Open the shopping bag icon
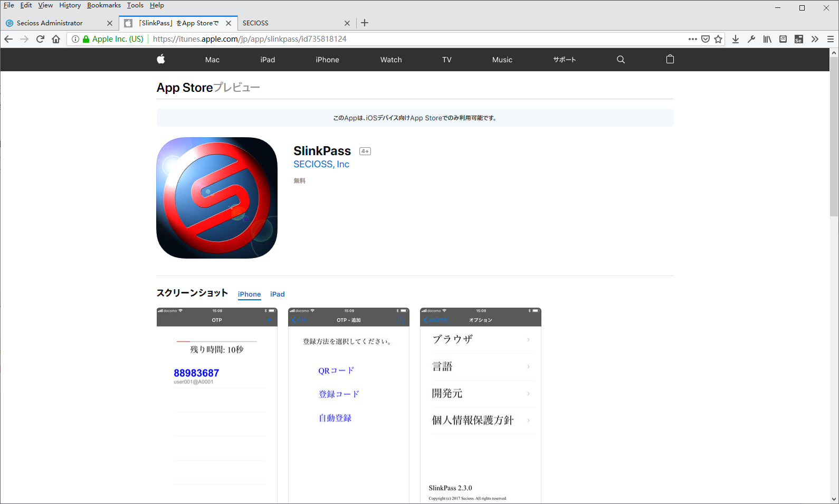The width and height of the screenshot is (839, 504). click(670, 60)
